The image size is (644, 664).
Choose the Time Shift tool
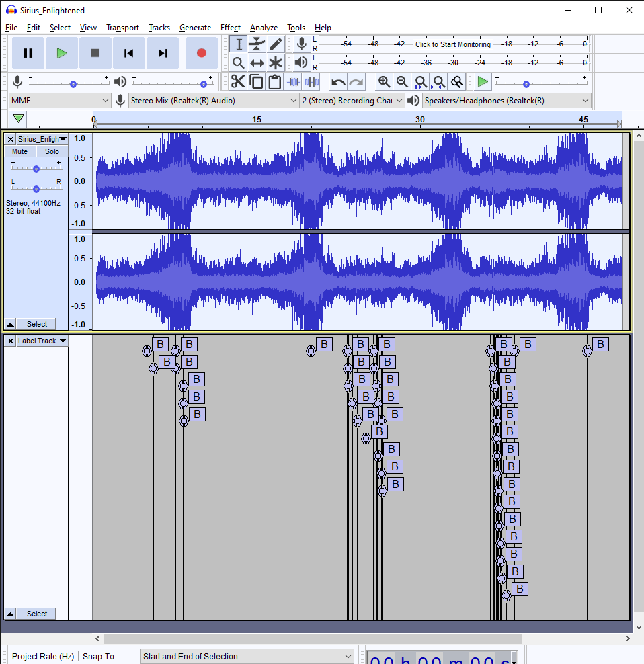pos(257,63)
